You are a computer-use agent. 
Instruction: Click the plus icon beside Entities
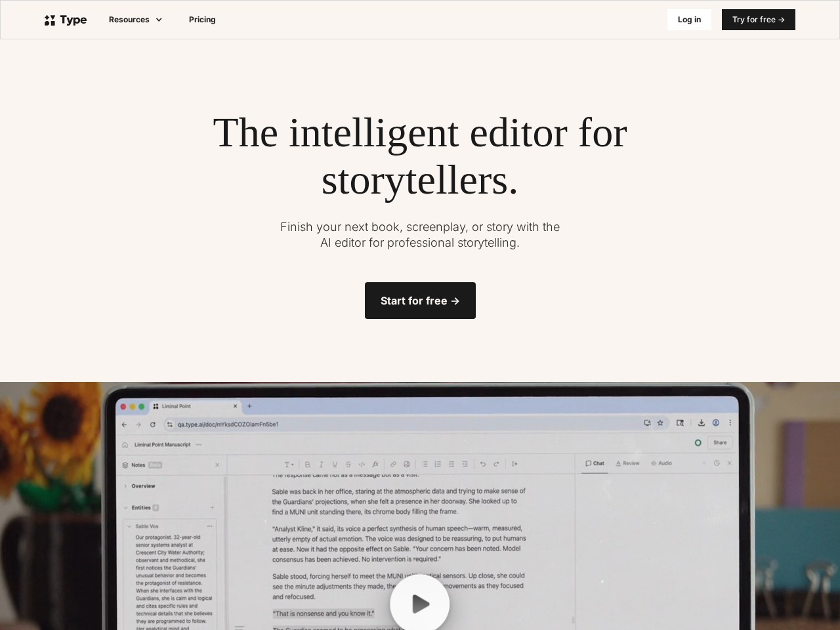pos(212,508)
